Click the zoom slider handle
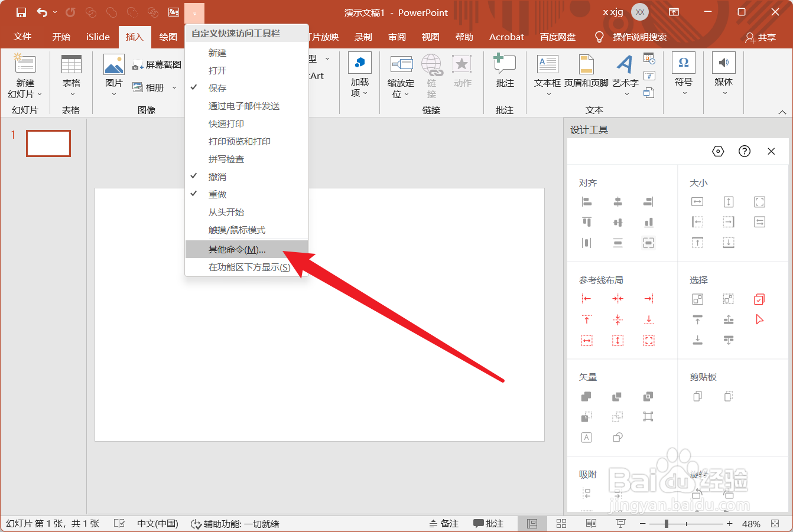This screenshot has width=793, height=532. coord(667,524)
